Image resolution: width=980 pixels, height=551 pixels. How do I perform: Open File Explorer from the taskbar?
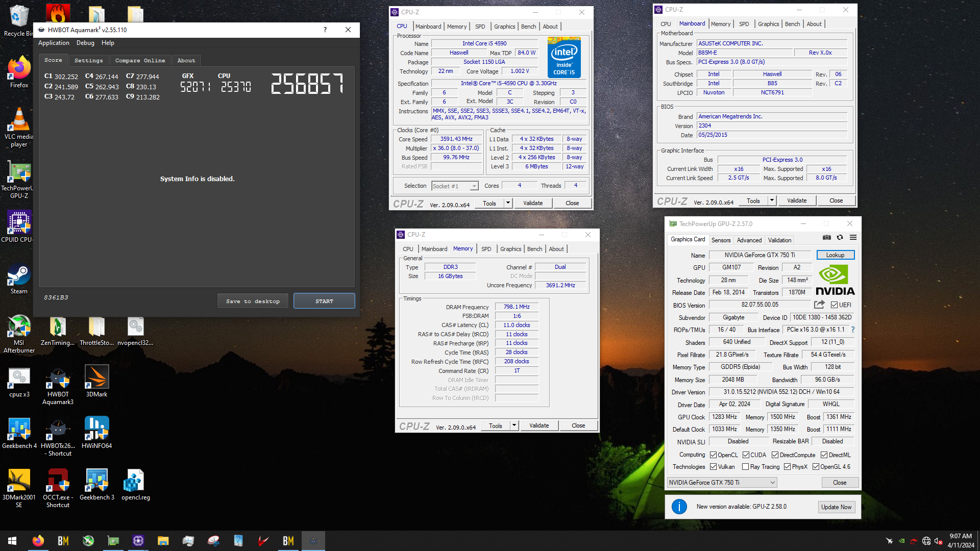(163, 541)
